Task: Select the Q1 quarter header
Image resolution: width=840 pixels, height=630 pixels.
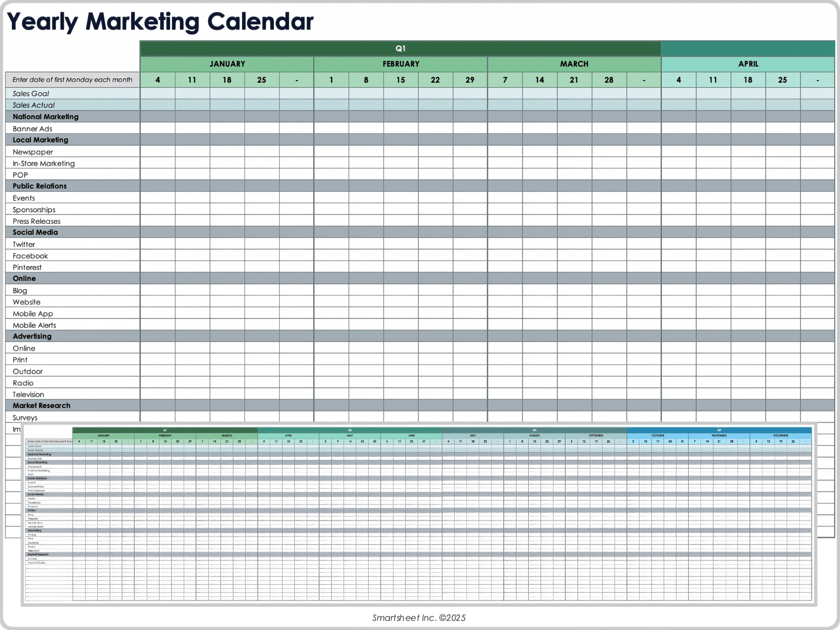Action: tap(399, 49)
